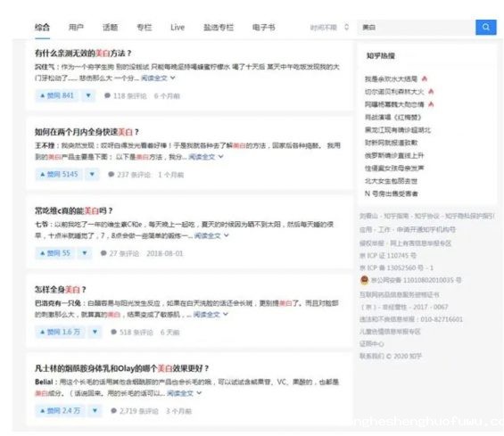Switch to the 电子书 tab

(263, 28)
